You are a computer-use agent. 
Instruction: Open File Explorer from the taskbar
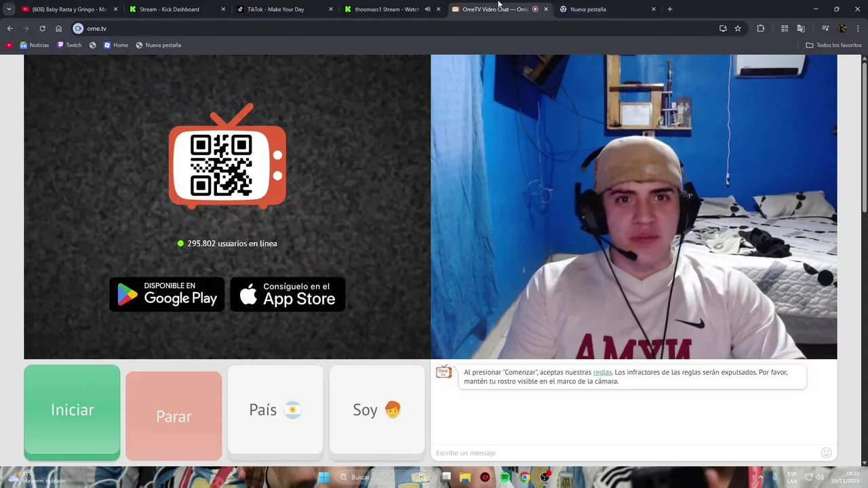click(x=465, y=477)
